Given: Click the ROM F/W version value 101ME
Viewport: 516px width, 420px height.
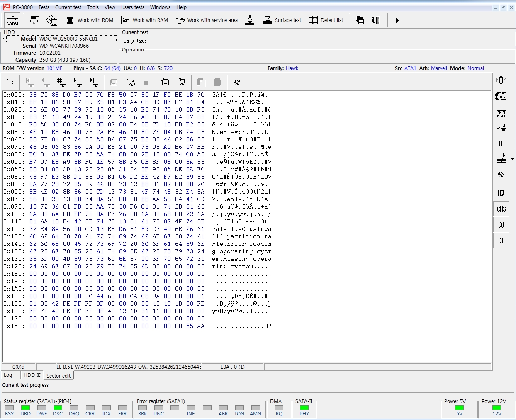Looking at the screenshot, I should pos(54,68).
